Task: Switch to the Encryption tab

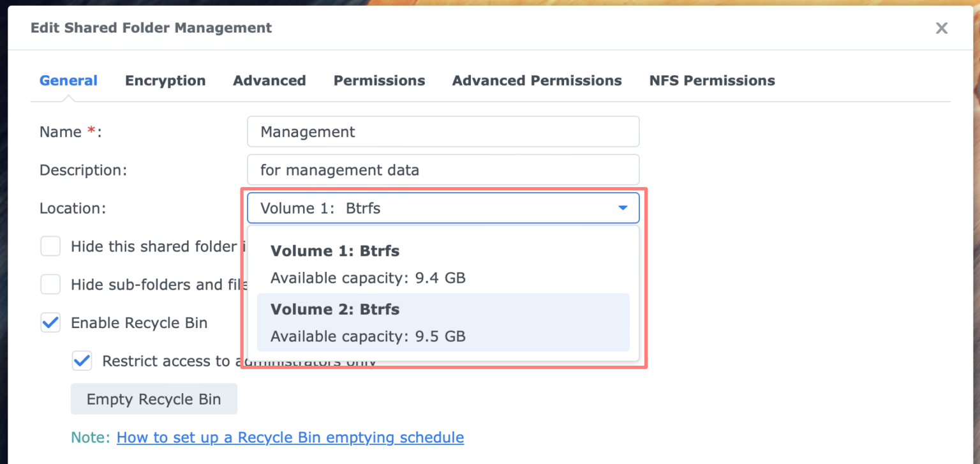Action: click(x=165, y=80)
